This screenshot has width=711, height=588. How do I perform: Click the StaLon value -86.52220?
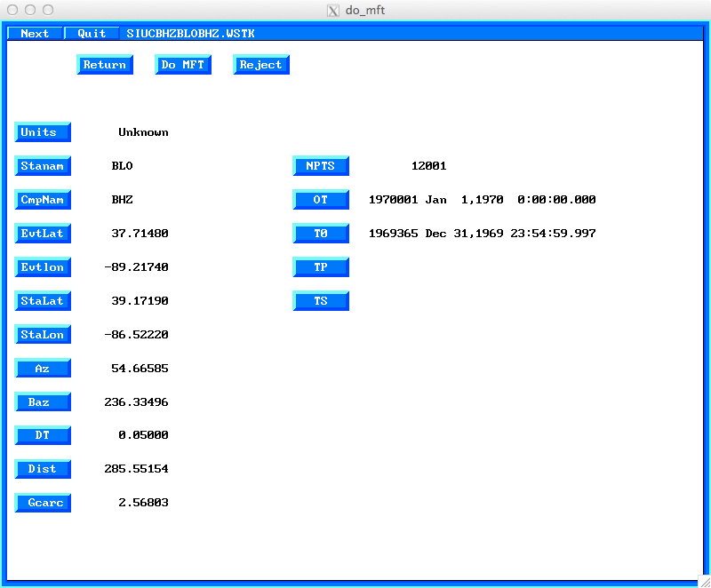click(x=136, y=335)
